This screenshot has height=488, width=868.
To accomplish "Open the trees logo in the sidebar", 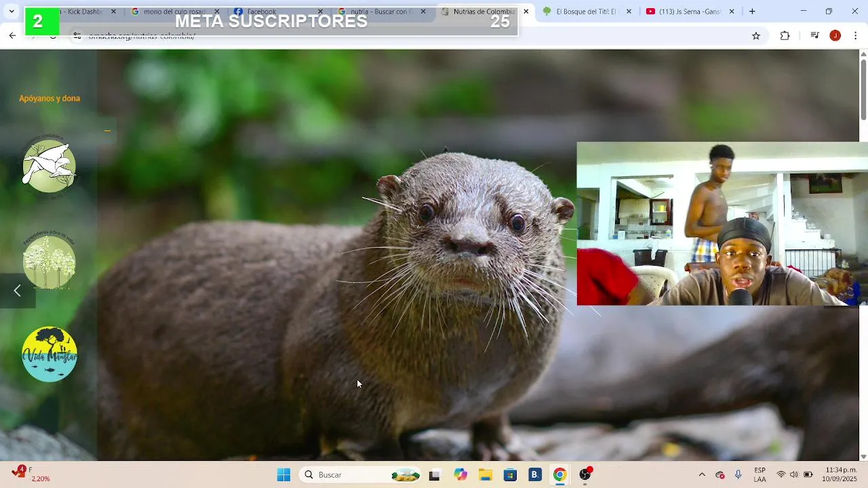I will point(49,260).
